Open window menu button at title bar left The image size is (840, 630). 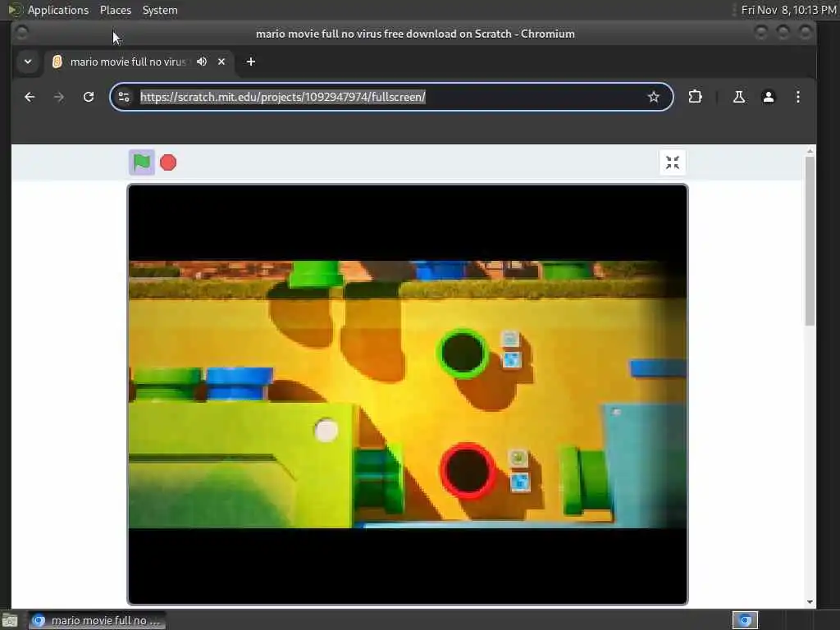[21, 33]
